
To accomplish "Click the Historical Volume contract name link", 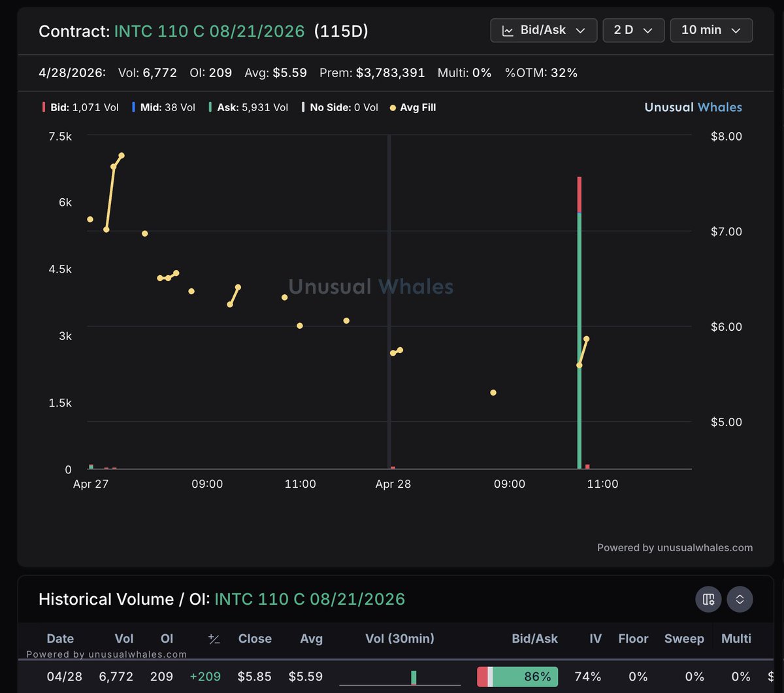I will pyautogui.click(x=310, y=599).
